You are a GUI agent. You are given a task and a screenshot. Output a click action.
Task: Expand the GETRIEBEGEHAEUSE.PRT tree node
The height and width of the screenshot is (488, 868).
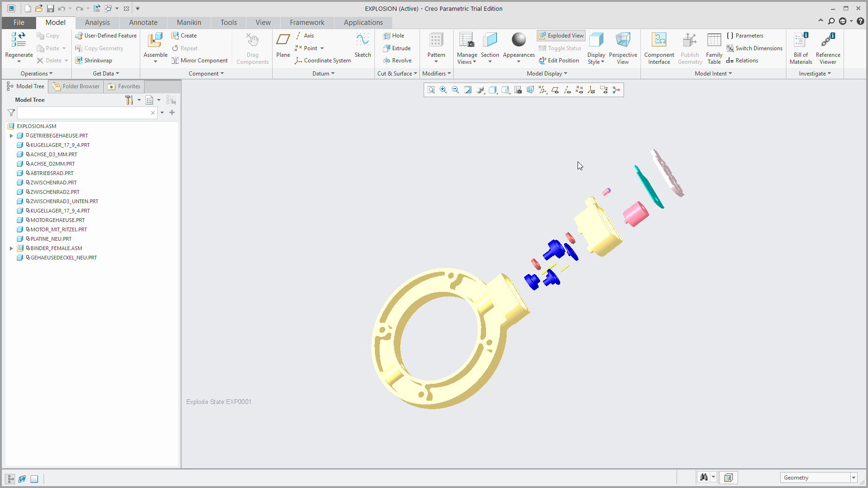click(11, 136)
